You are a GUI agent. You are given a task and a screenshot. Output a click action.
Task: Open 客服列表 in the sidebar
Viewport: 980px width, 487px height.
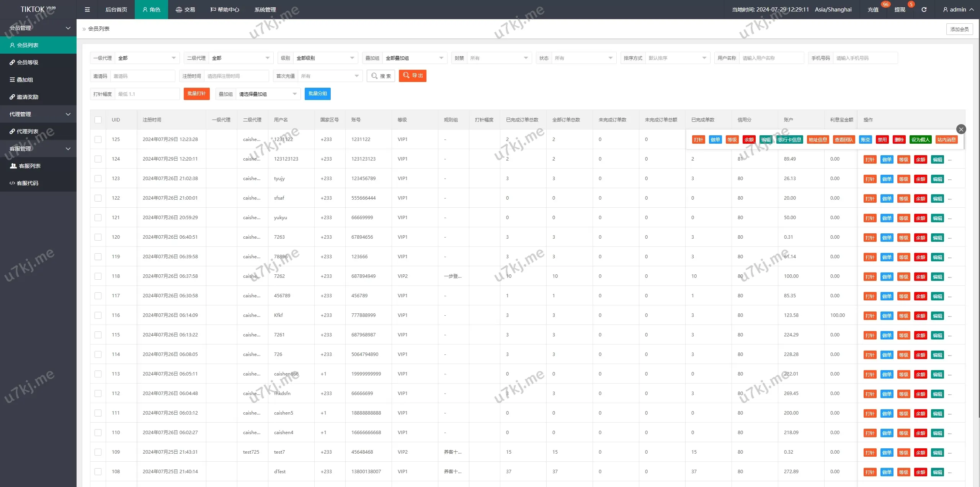pos(29,166)
